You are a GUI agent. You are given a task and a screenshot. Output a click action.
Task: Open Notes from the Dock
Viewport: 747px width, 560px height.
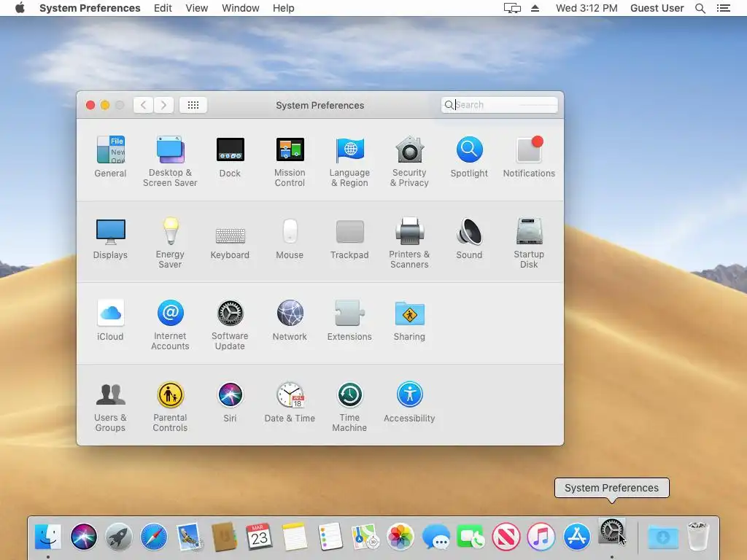(295, 537)
